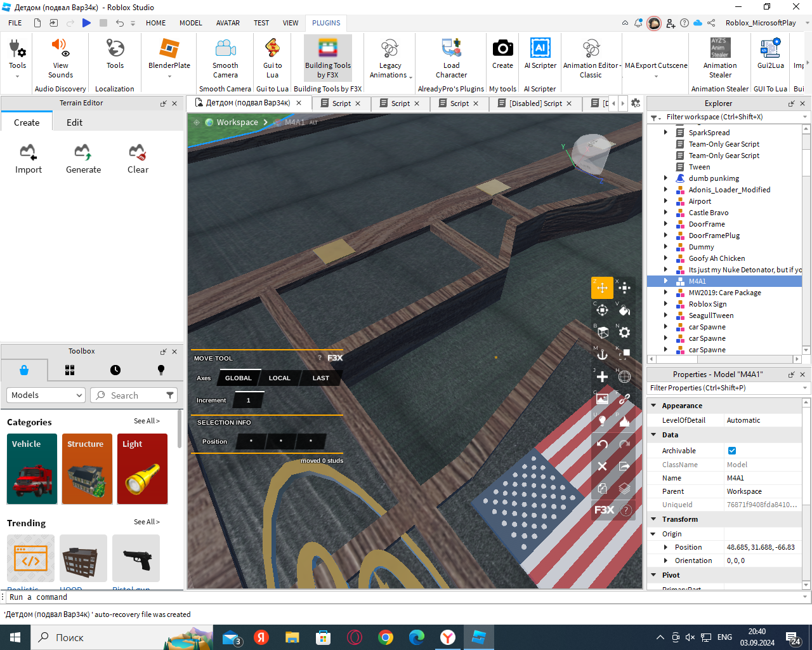
Task: Open Toolbox Recent clock tab
Action: click(x=115, y=370)
